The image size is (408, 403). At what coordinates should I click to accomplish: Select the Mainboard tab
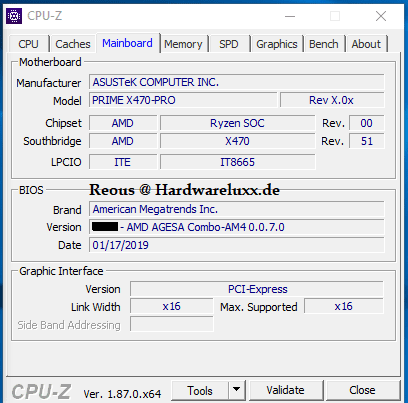point(127,43)
